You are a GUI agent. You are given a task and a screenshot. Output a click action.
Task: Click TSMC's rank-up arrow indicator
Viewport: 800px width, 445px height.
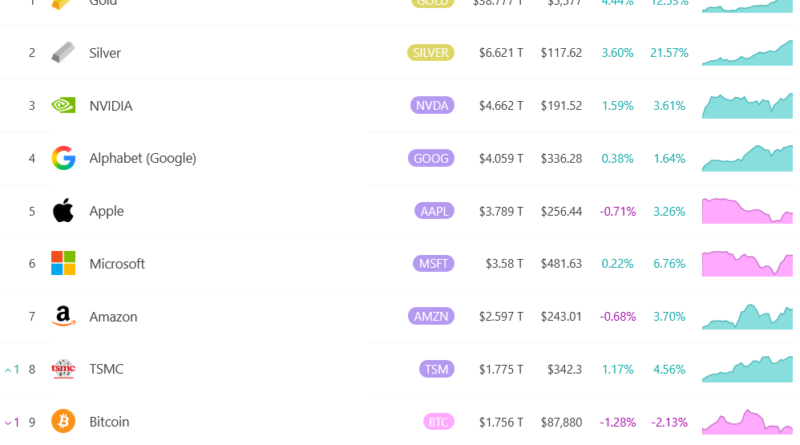[9, 370]
